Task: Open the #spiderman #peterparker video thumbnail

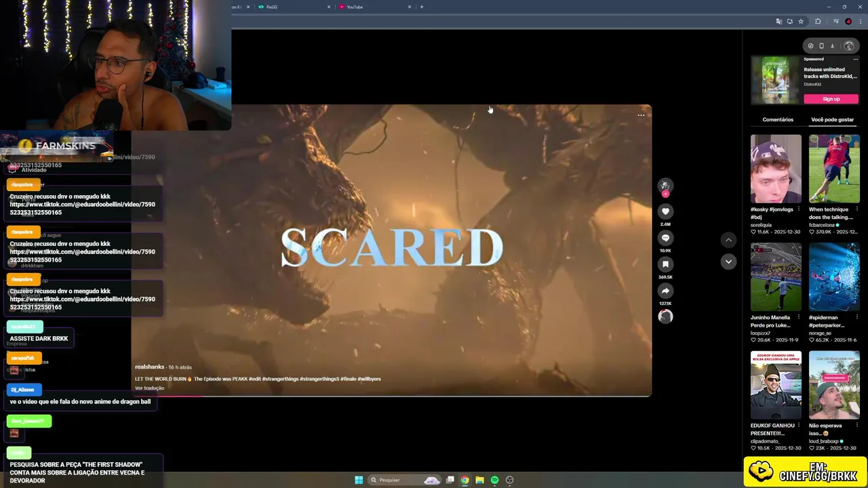Action: click(834, 277)
